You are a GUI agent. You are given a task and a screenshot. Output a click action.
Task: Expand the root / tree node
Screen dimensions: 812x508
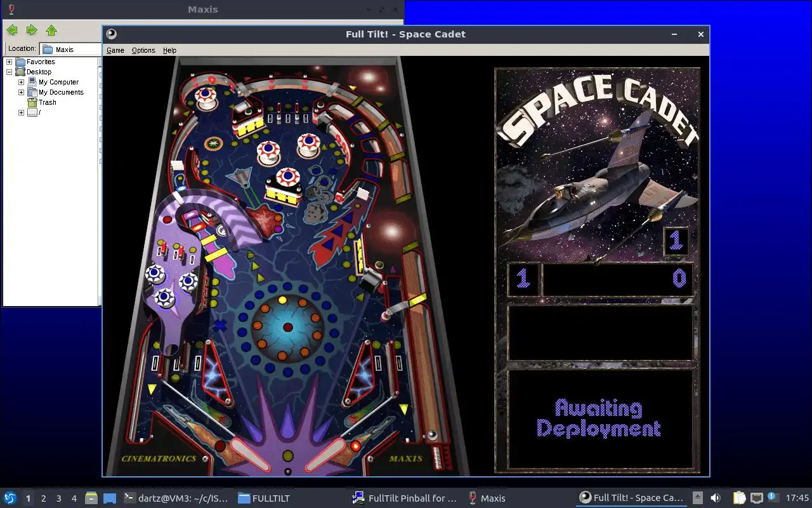point(21,112)
